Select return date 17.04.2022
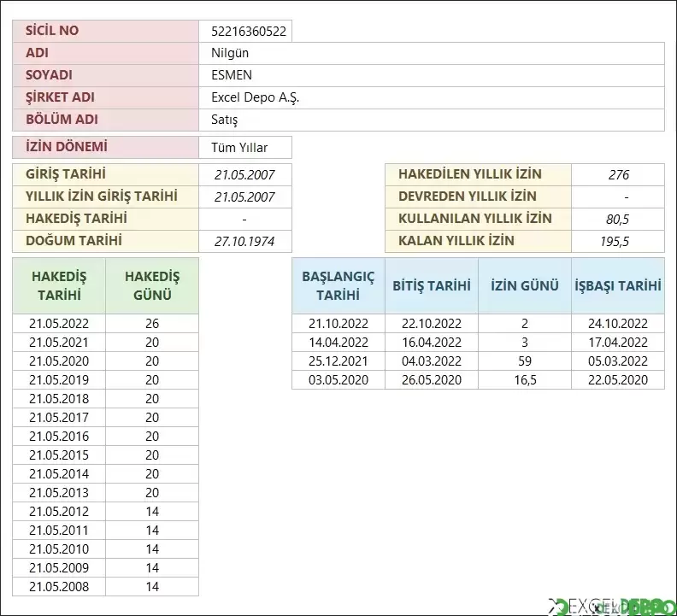The height and width of the screenshot is (616, 677). click(618, 343)
